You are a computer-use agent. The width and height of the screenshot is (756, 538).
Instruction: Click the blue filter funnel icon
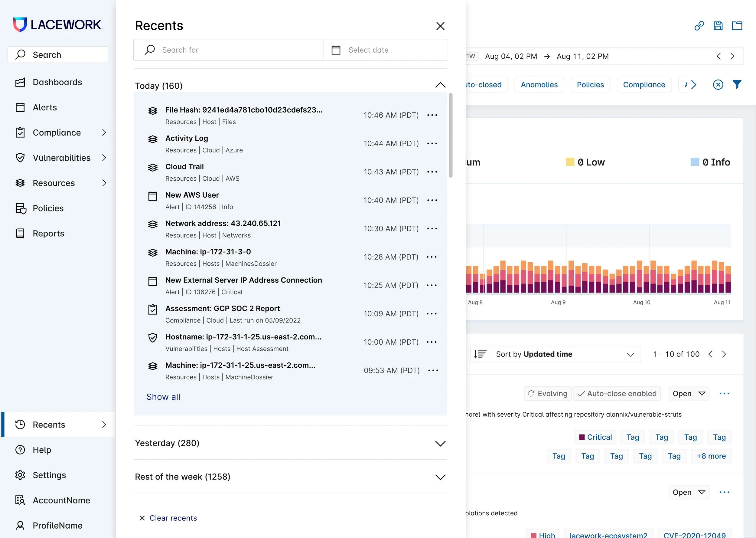coord(737,85)
